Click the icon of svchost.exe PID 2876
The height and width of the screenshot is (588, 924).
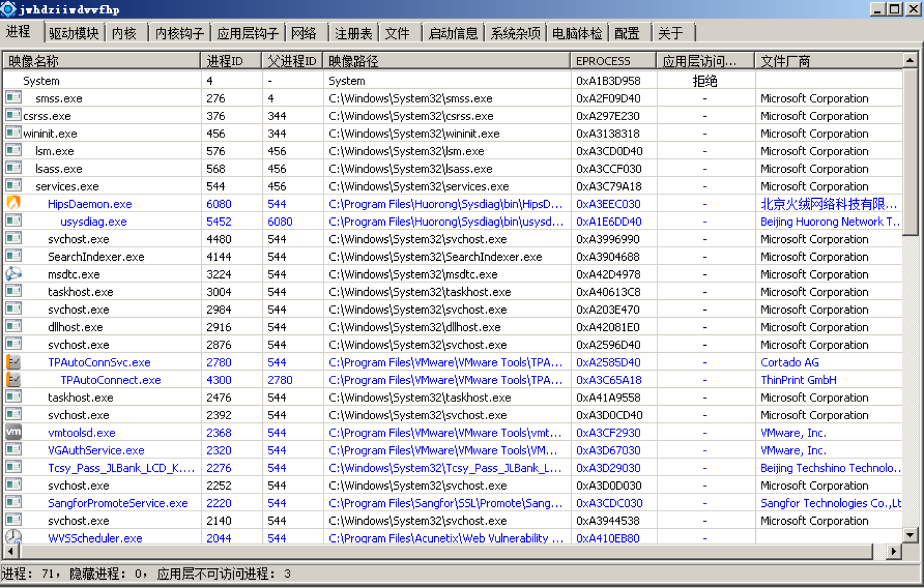coord(13,344)
